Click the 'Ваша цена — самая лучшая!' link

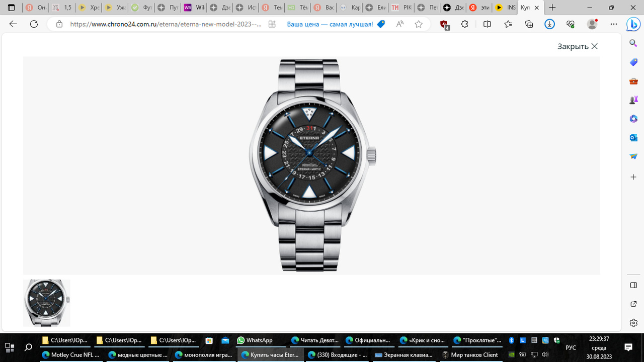point(330,24)
